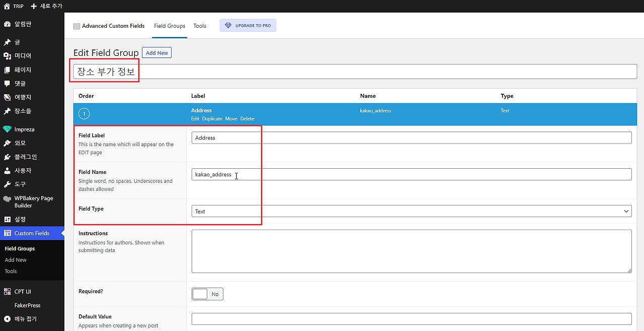Click the Delete link under Address

tap(247, 119)
